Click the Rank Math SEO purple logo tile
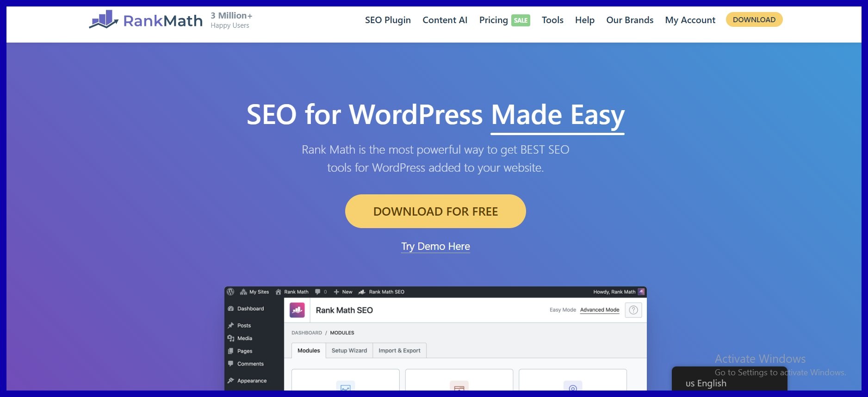868x397 pixels. pos(297,310)
